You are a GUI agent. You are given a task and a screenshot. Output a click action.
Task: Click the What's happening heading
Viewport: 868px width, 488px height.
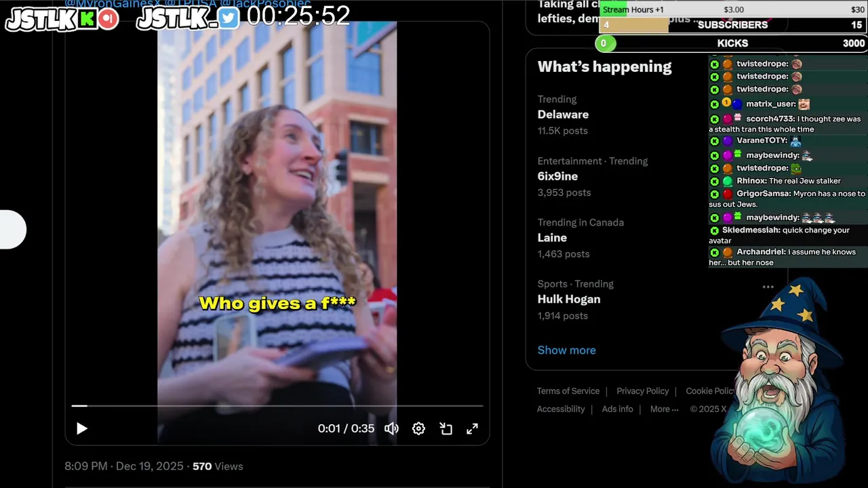[604, 66]
